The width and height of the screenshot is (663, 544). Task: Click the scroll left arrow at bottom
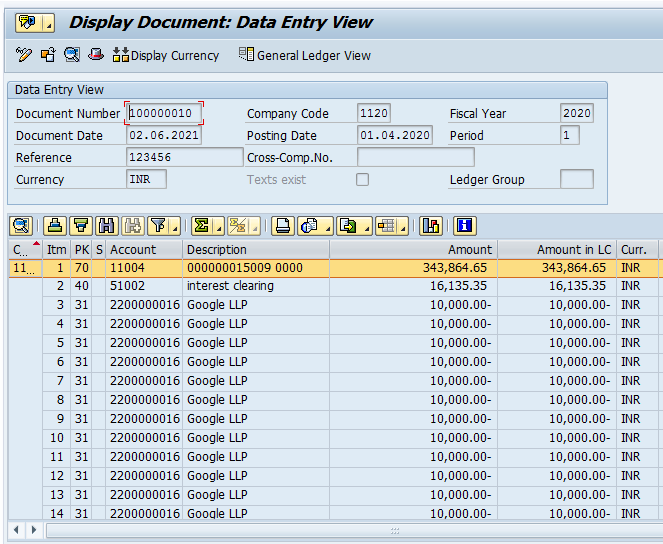click(x=16, y=530)
